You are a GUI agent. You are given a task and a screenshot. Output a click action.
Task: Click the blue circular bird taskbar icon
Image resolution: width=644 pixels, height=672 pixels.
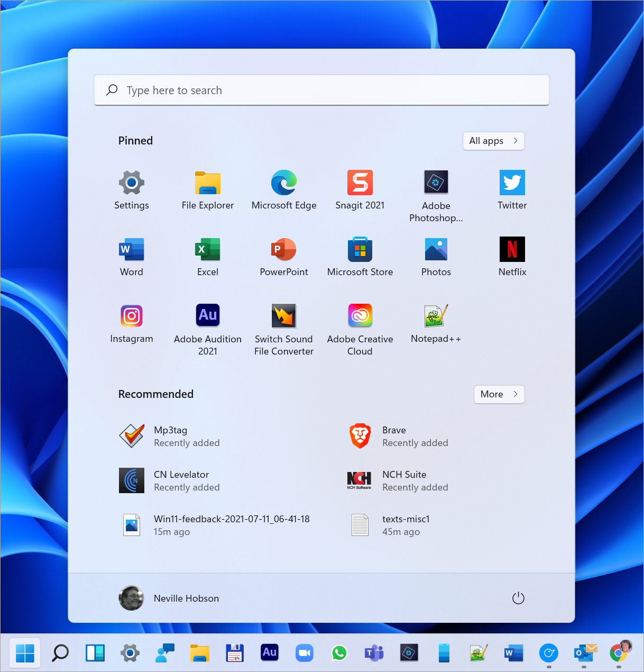pyautogui.click(x=549, y=653)
